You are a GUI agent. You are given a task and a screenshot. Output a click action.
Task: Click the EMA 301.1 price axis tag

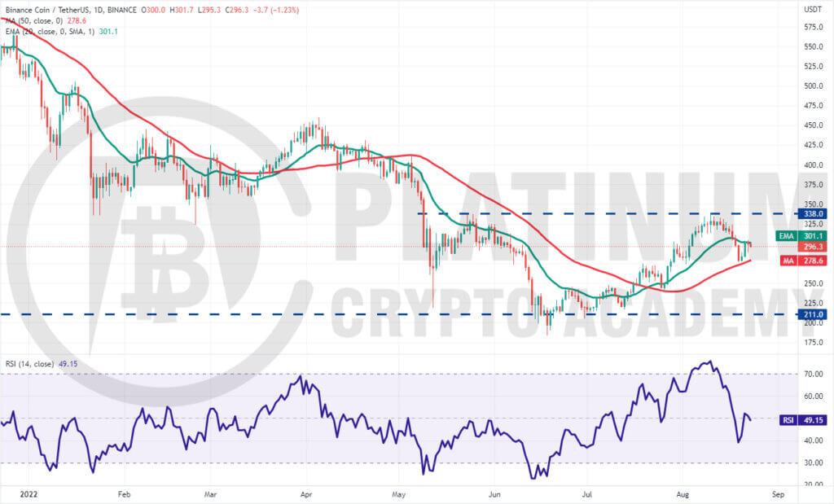click(x=801, y=236)
